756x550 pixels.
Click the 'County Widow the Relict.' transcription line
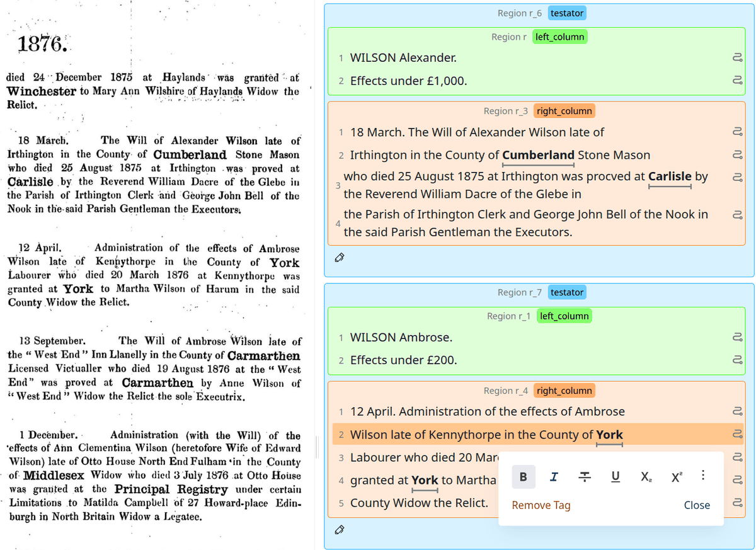point(419,503)
